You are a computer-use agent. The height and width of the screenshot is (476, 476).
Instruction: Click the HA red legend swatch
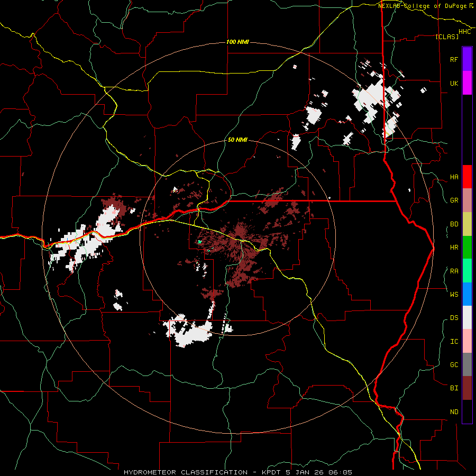(x=467, y=177)
